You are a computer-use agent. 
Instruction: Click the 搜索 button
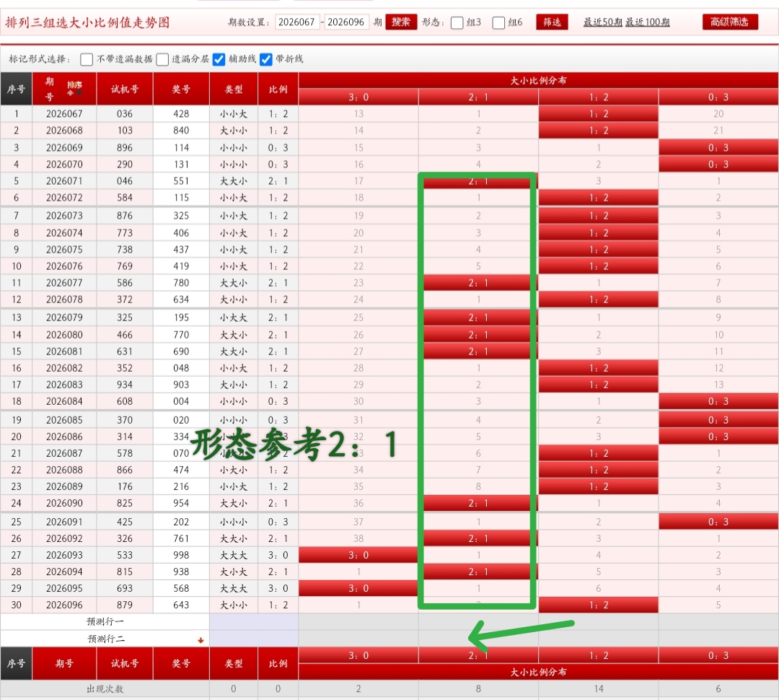[401, 22]
